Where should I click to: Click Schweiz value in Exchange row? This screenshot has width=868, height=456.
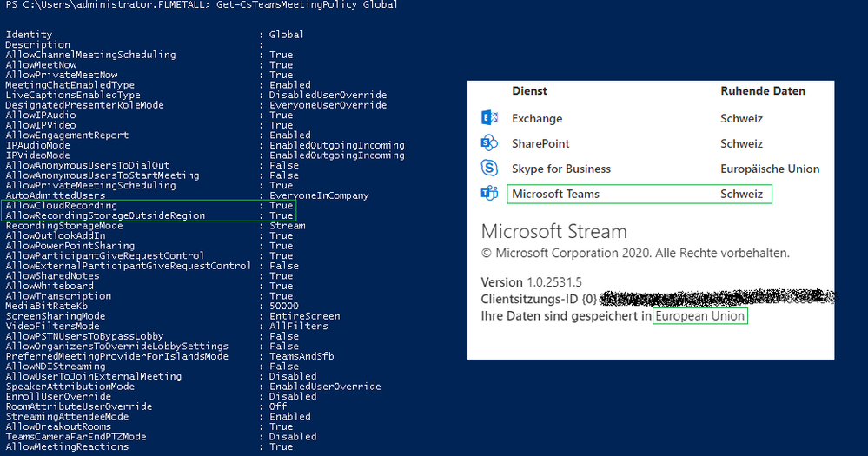[x=742, y=118]
